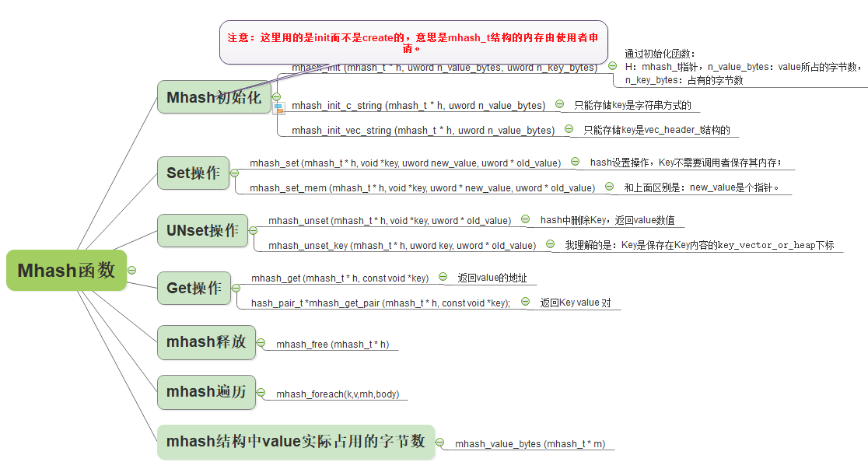This screenshot has width=868, height=476.
Task: Select the mhash遍历 topic
Action: 206,392
